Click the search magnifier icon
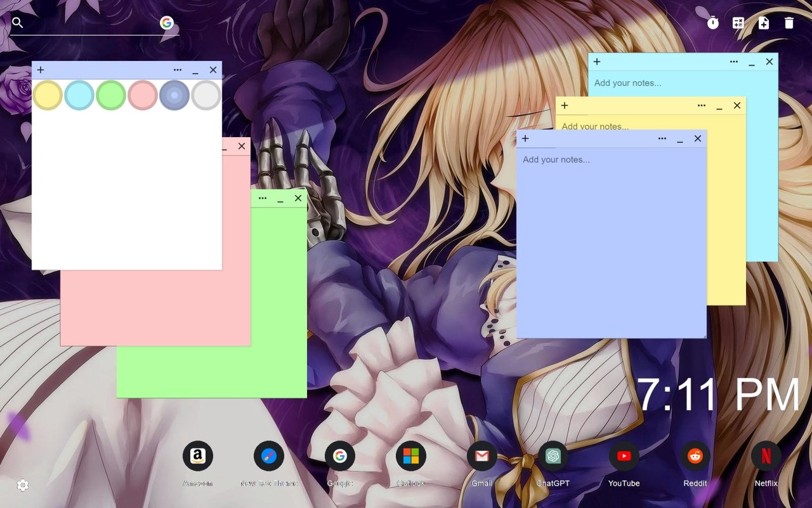812x508 pixels. [18, 23]
